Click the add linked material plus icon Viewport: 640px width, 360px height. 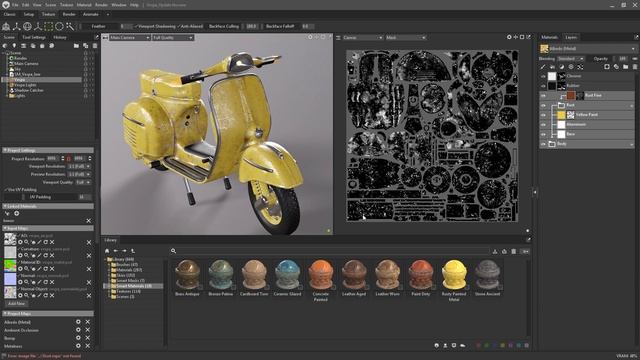tap(17, 213)
